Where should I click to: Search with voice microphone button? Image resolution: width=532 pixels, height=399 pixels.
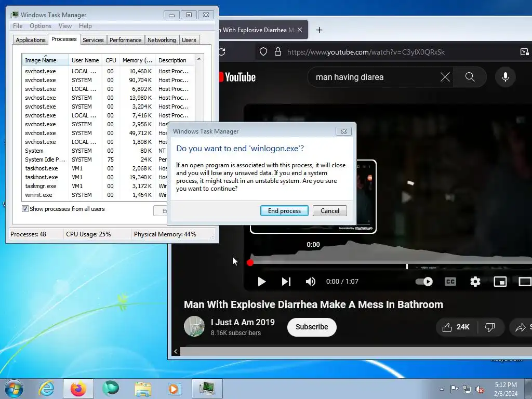click(x=505, y=77)
